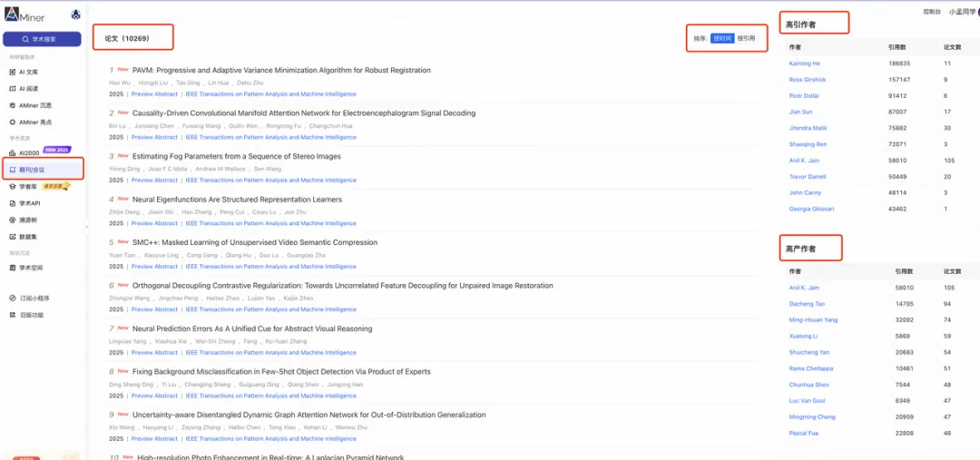Click IEEE Transactions link under PAVM paper
The image size is (980, 460).
pos(270,94)
